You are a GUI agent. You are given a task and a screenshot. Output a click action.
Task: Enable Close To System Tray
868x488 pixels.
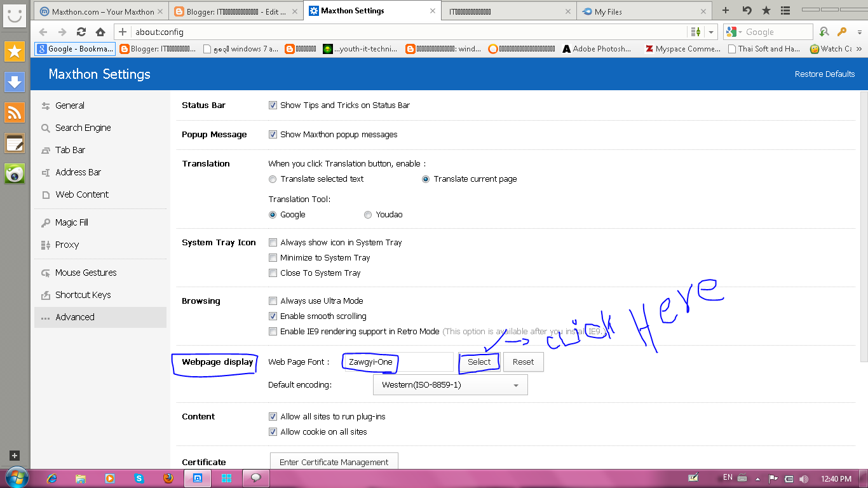[273, 273]
